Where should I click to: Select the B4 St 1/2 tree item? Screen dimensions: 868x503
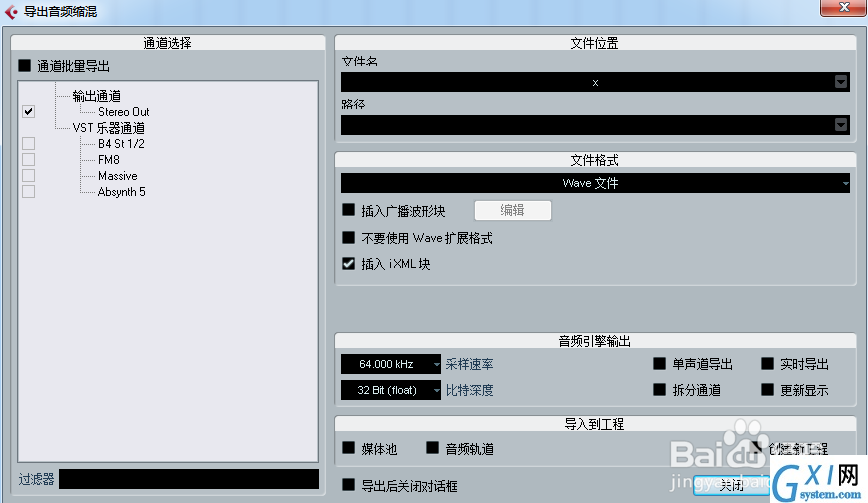pyautogui.click(x=121, y=144)
